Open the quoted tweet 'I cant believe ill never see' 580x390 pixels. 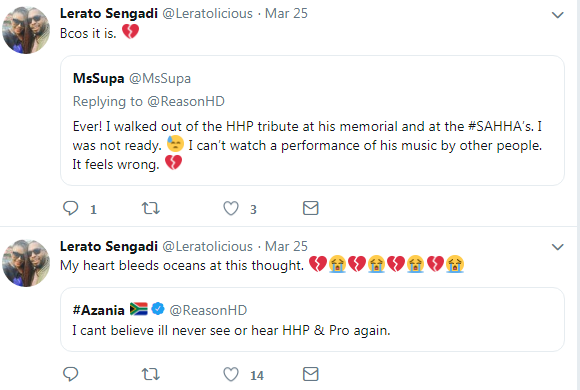tap(312, 320)
